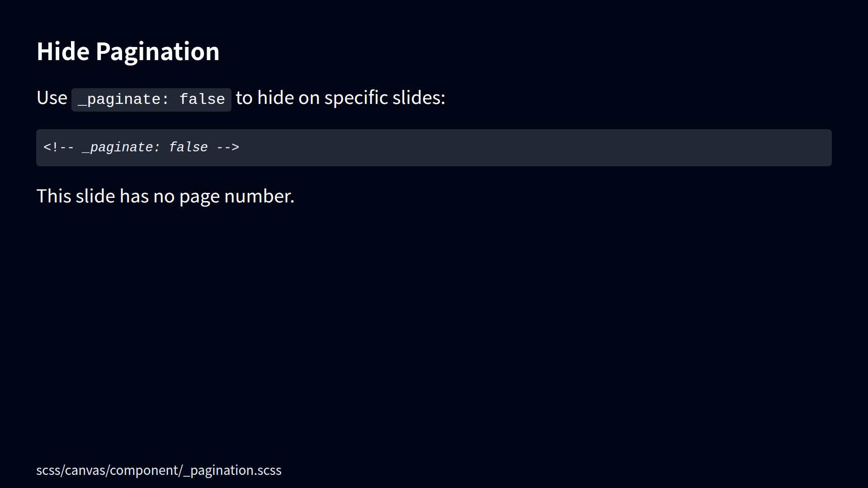Viewport: 868px width, 488px height.
Task: Click the HTML comment in the code block
Action: 141,147
